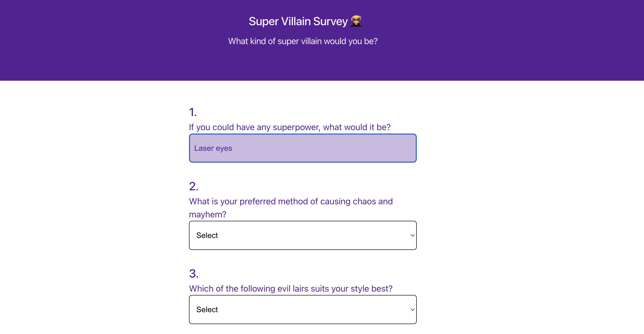Click question about preferred chaos method
644x334 pixels.
tap(291, 207)
